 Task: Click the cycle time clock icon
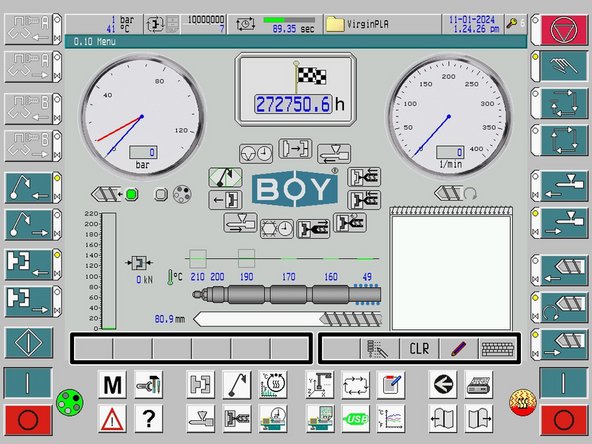coord(245,25)
